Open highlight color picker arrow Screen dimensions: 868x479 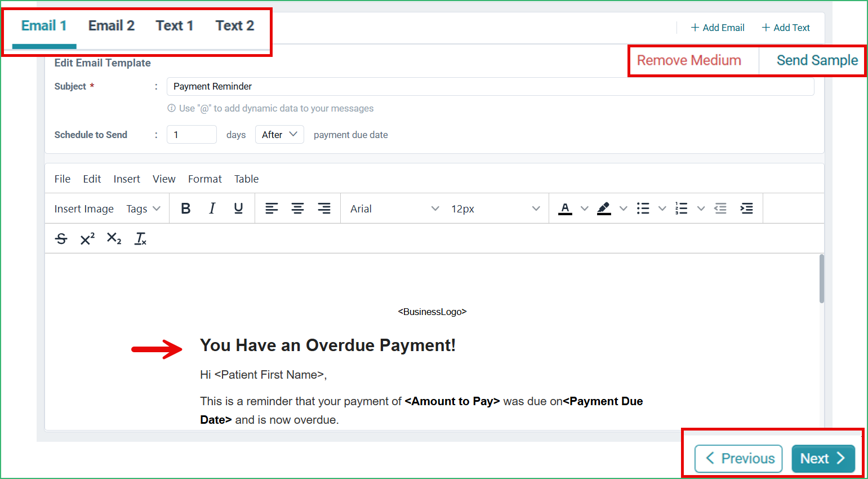[623, 209]
